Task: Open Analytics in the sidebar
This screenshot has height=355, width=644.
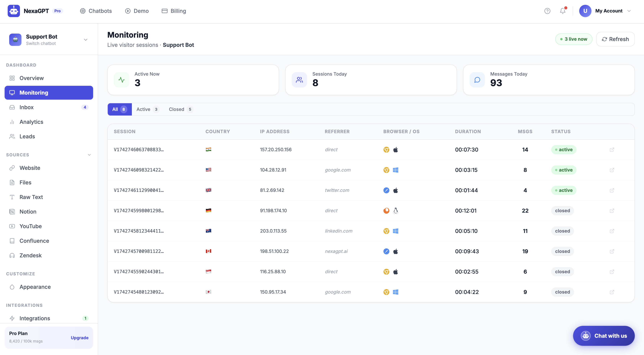Action: (49, 122)
